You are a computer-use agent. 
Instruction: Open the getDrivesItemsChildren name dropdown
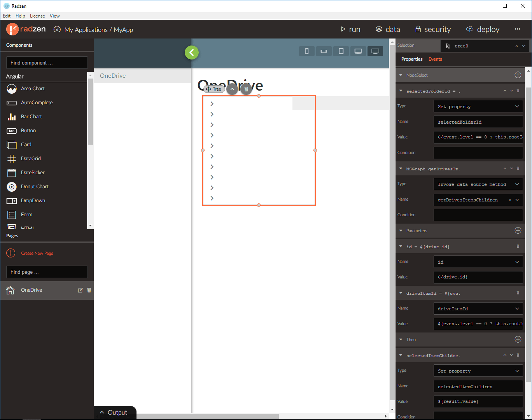(517, 199)
